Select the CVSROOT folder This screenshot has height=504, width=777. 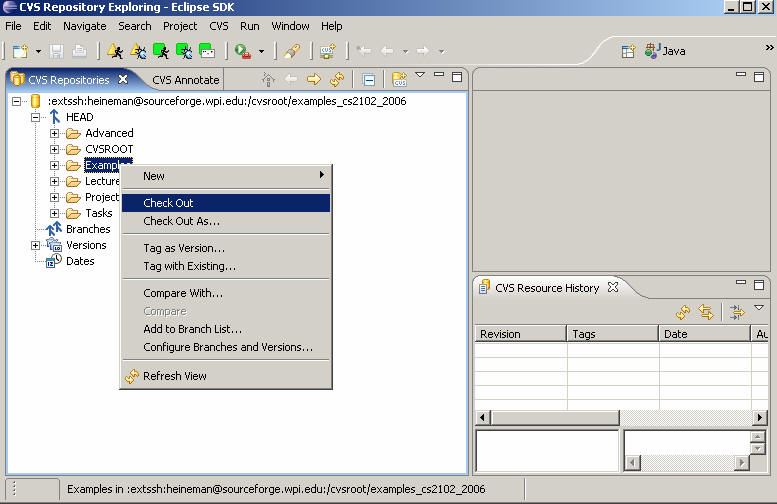pos(109,149)
